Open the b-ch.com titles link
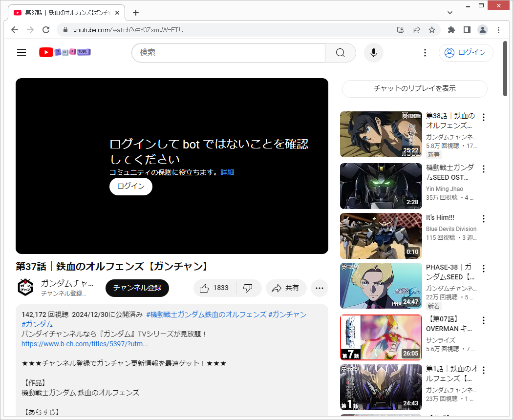513x420 pixels. (85, 344)
